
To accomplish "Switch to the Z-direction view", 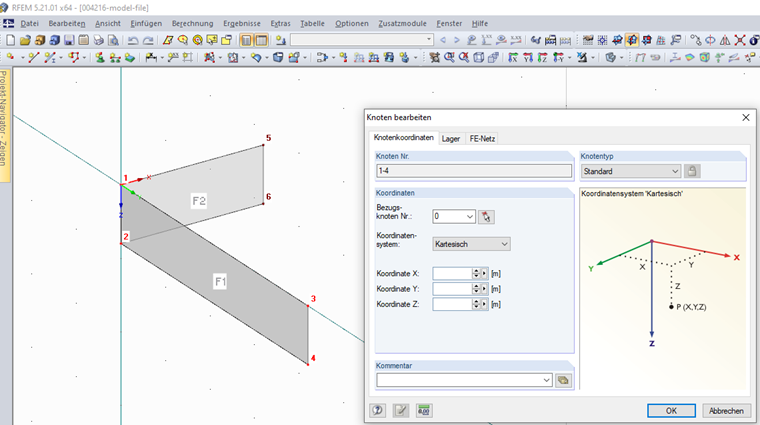I will pyautogui.click(x=542, y=57).
